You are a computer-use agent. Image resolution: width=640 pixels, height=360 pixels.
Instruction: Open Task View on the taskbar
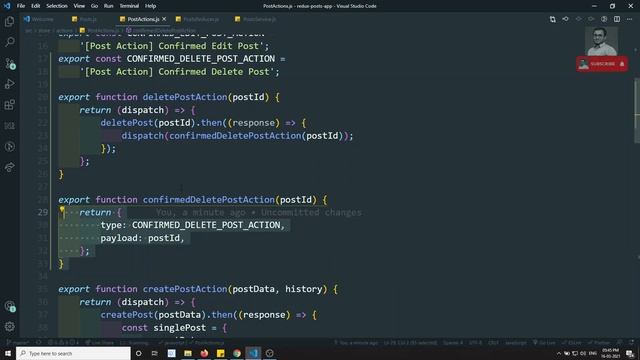point(155,353)
